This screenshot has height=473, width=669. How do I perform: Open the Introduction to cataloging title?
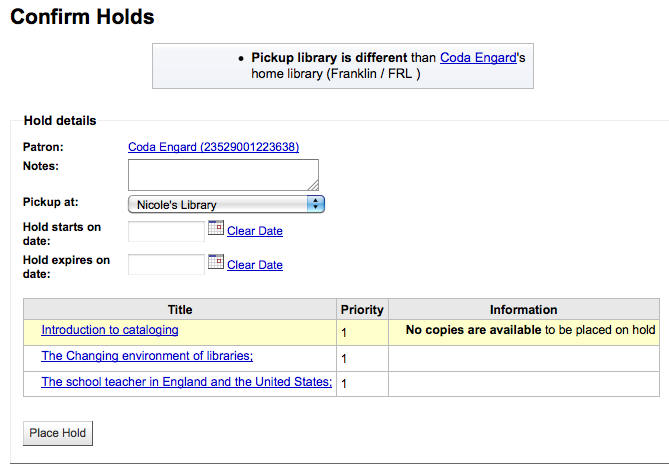[110, 330]
